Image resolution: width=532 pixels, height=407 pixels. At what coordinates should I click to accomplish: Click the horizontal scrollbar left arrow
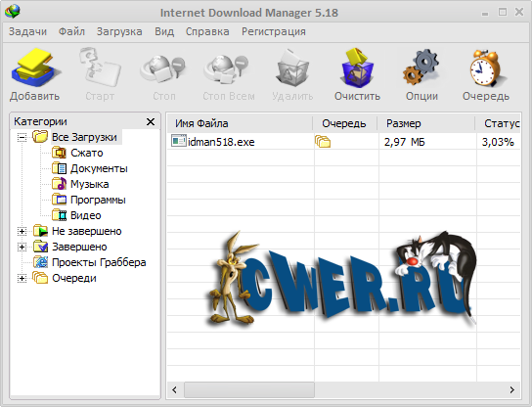pos(175,389)
